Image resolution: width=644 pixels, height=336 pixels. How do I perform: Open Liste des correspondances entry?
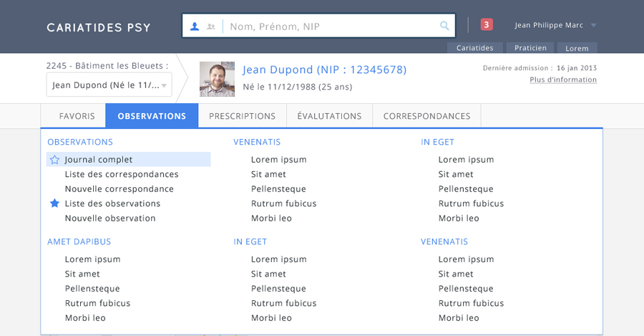click(122, 174)
